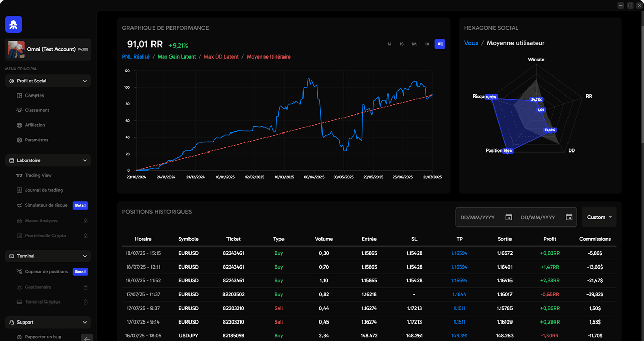
Task: Open the Custom range dropdown
Action: 599,217
